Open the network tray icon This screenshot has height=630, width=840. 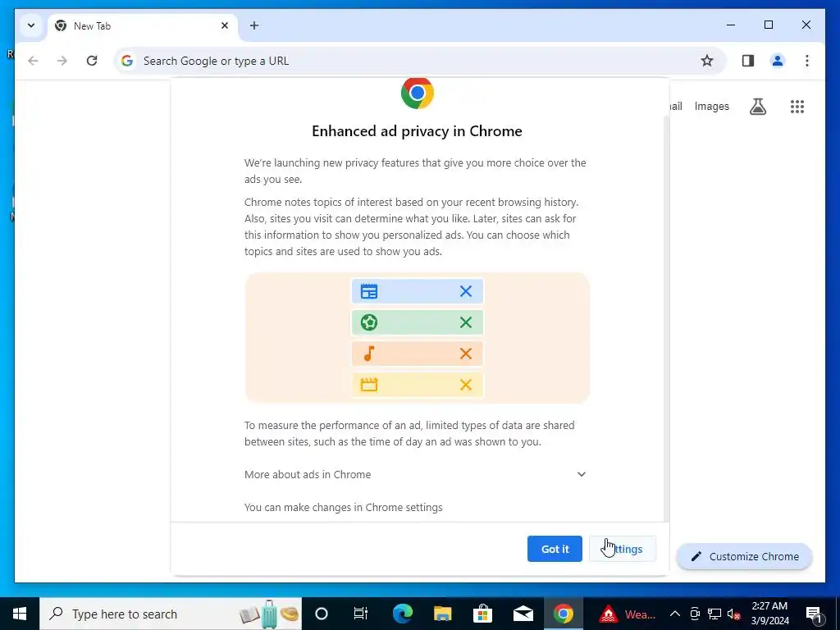click(x=714, y=614)
